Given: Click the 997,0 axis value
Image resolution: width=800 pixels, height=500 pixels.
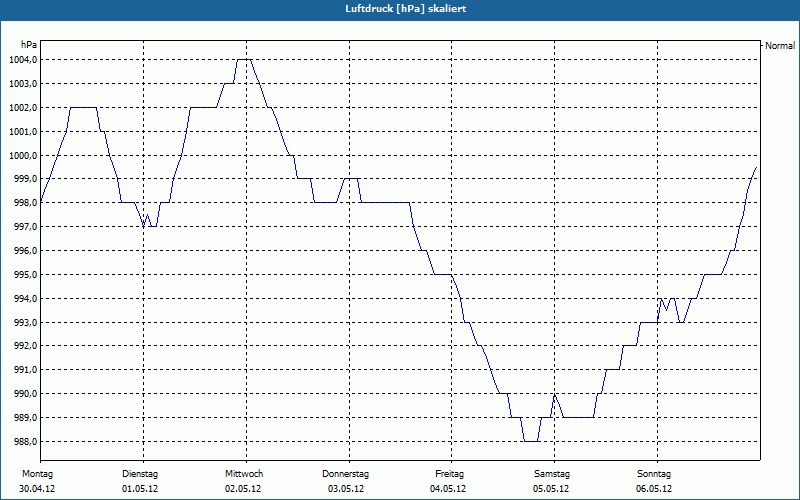Looking at the screenshot, I should [25, 227].
